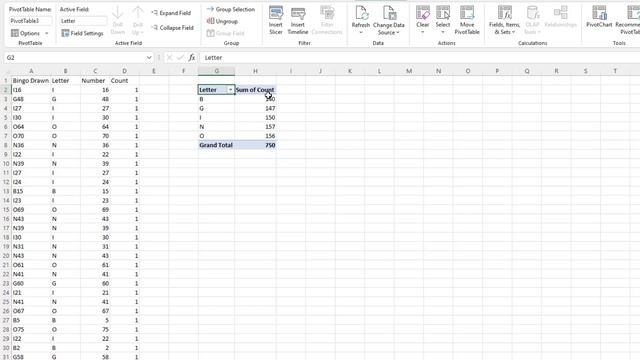Click the Insert Function fx icon
Viewport: 640px width, 360px height.
click(x=191, y=58)
